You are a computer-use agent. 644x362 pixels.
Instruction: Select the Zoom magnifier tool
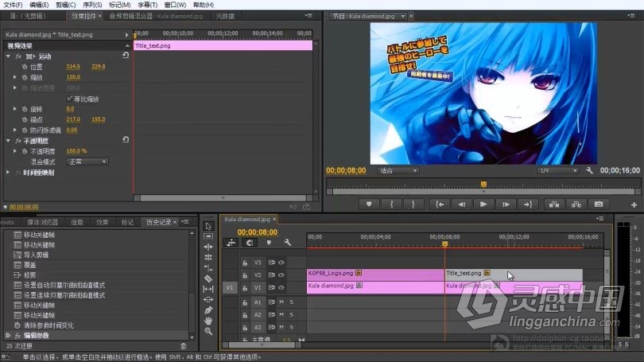208,331
